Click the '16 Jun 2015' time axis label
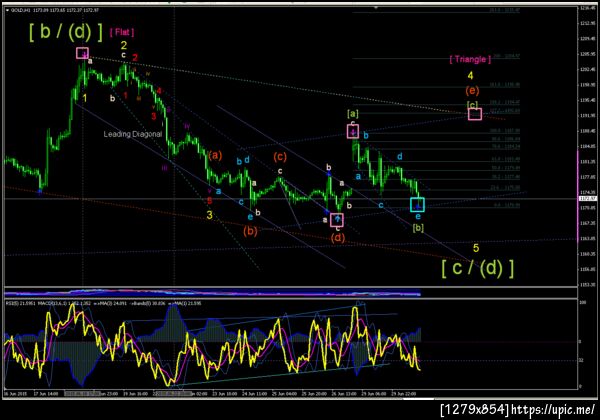Image resolution: width=600 pixels, height=420 pixels. click(15, 394)
